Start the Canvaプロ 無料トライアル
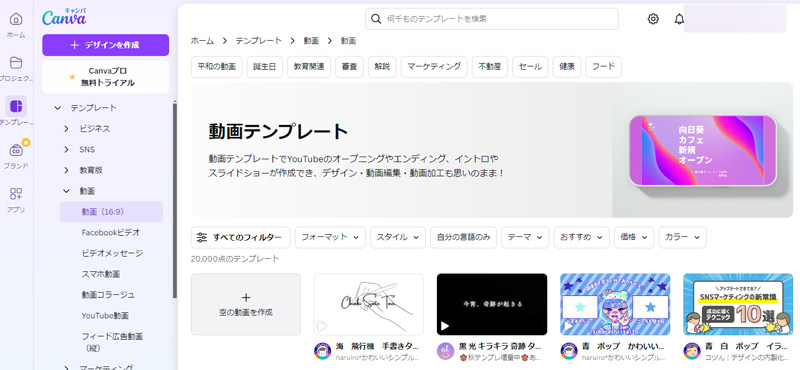Image resolution: width=800 pixels, height=370 pixels. 106,77
